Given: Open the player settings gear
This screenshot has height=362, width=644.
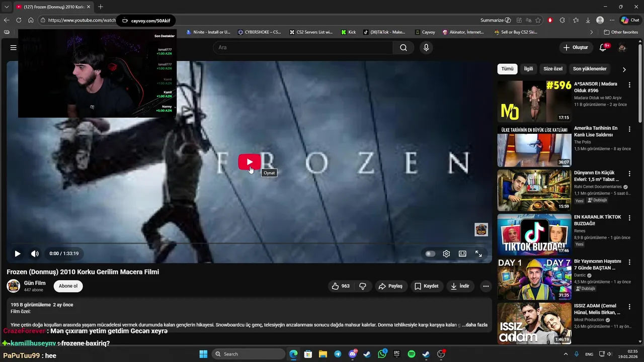Looking at the screenshot, I should click(x=446, y=254).
